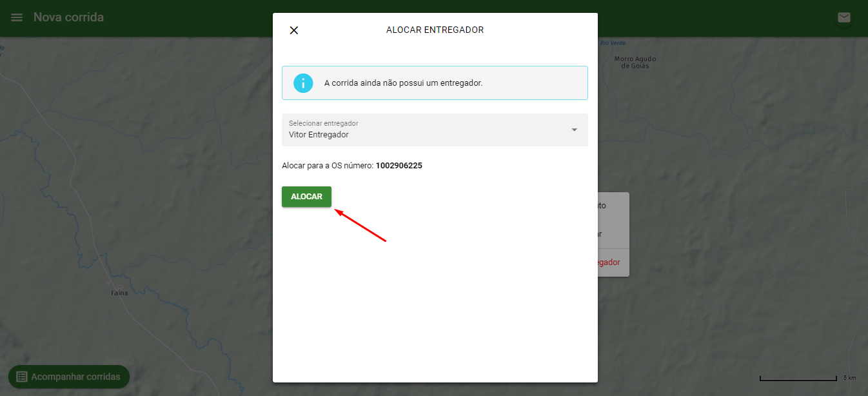Viewport: 868px width, 396px height.
Task: Click the blue info icon in alert
Action: pos(303,83)
